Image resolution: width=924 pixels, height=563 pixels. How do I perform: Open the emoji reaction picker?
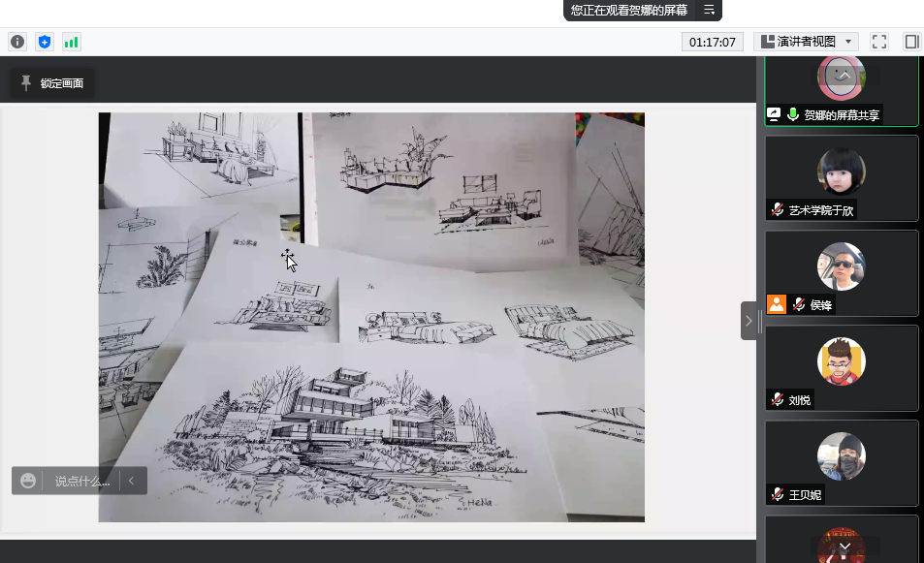tap(28, 481)
